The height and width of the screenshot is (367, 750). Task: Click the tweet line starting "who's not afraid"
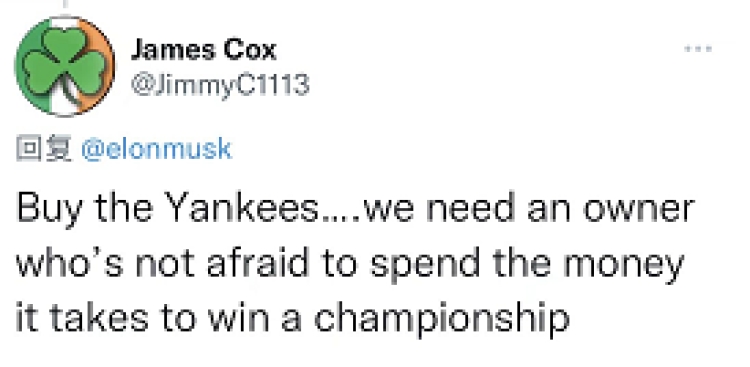point(350,264)
